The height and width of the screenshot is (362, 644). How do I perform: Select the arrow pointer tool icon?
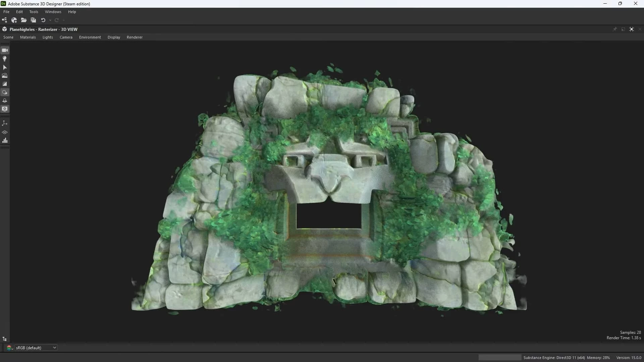5,67
